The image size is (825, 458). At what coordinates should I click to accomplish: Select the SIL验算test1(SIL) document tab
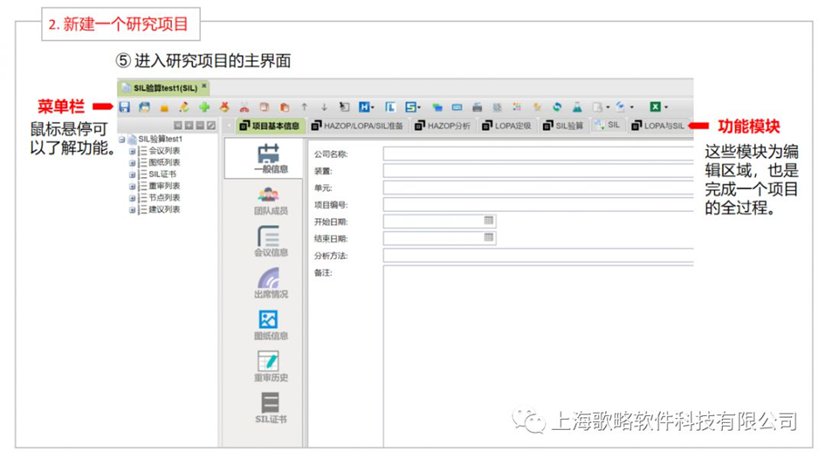tap(164, 88)
